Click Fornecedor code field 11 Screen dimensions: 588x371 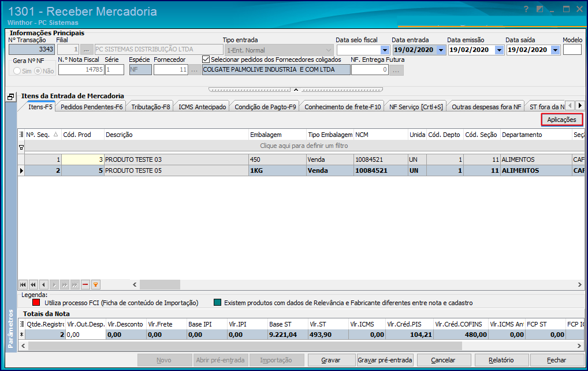click(171, 70)
